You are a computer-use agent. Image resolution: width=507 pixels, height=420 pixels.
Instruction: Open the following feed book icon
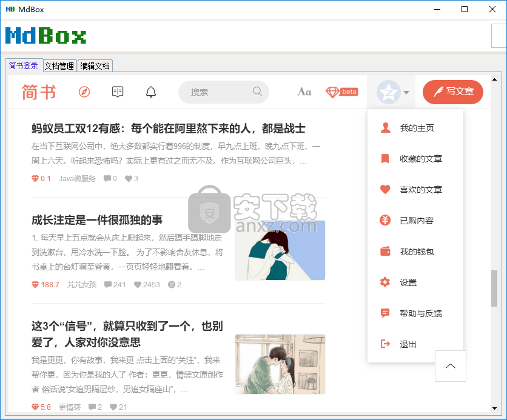click(x=118, y=92)
